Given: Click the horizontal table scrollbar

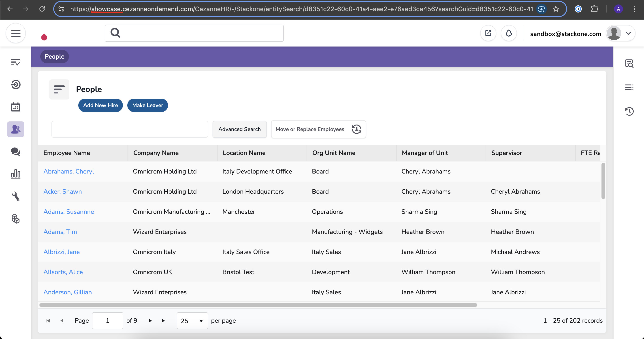Looking at the screenshot, I should pos(258,305).
